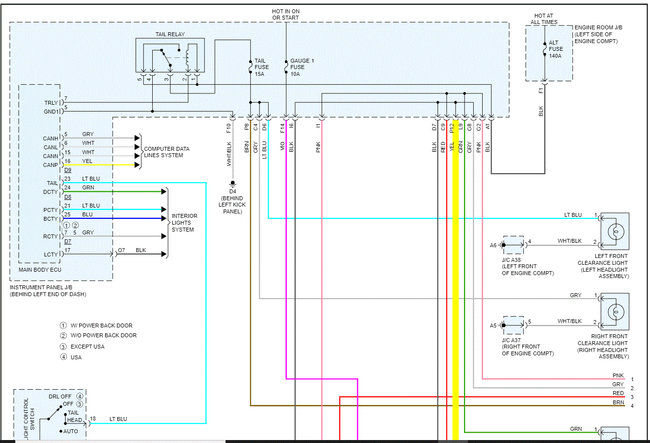Select the J/C A36 junction connector box
The image size is (650, 443).
point(513,245)
